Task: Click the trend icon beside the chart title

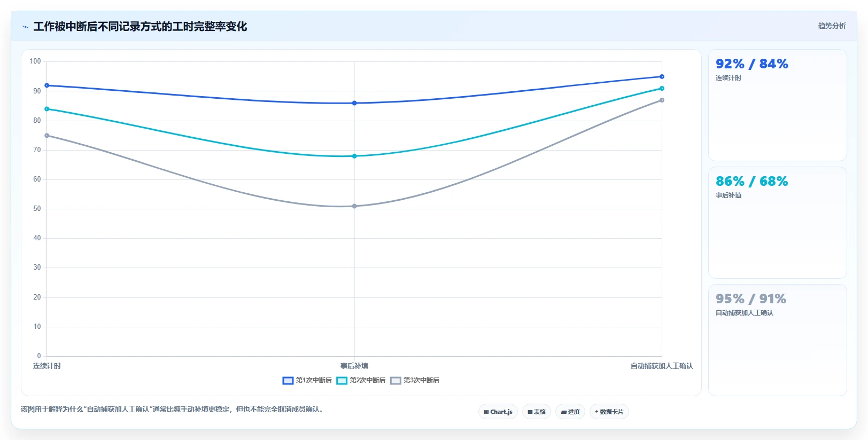Action: (25, 27)
